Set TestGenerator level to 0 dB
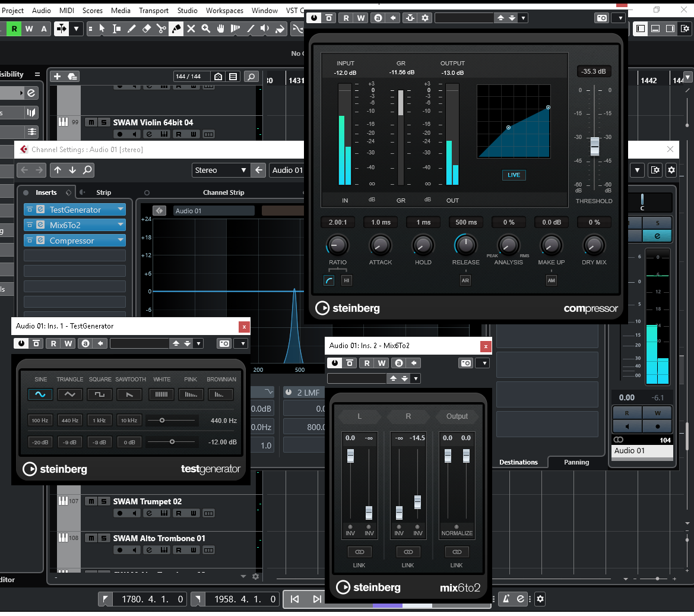Screen dimensions: 694x616 pos(129,442)
